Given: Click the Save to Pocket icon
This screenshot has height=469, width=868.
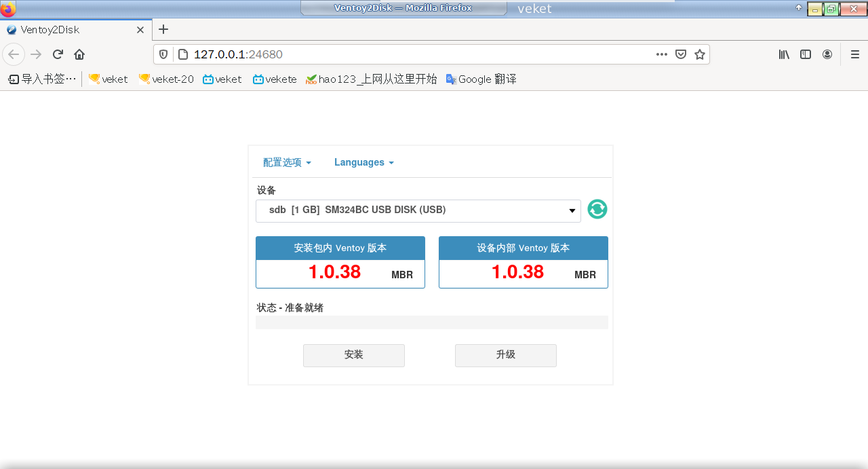Looking at the screenshot, I should coord(681,54).
